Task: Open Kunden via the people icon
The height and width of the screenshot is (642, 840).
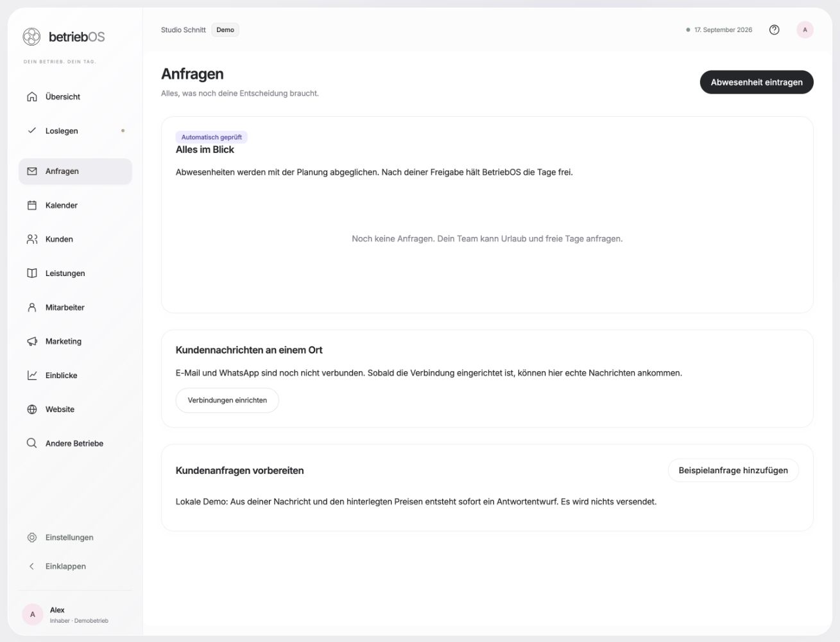Action: pos(32,239)
